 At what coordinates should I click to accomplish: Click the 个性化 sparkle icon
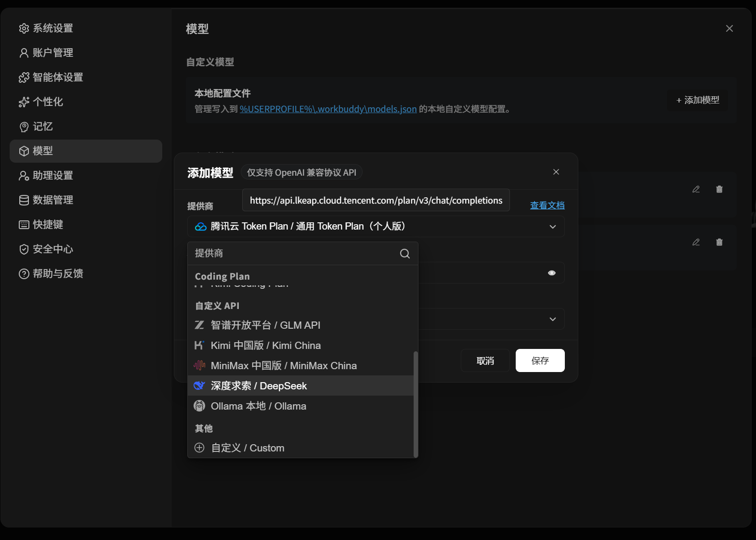pyautogui.click(x=24, y=102)
